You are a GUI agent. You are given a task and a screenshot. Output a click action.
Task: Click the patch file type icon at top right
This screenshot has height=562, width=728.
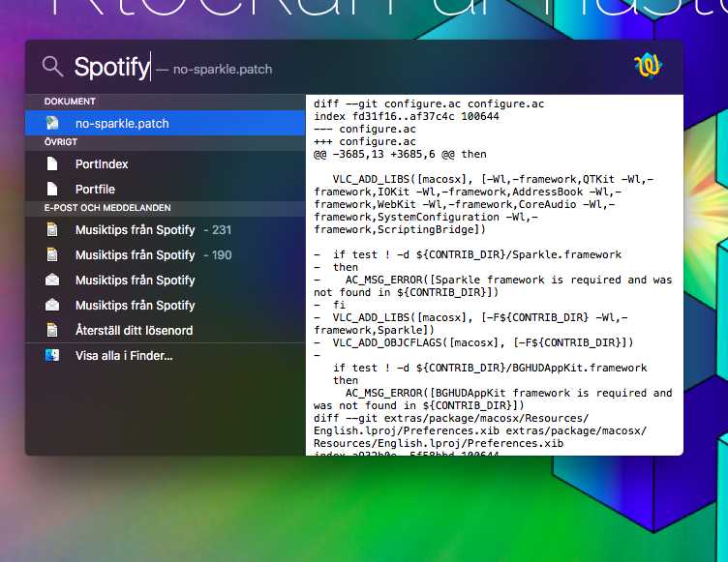pyautogui.click(x=649, y=67)
